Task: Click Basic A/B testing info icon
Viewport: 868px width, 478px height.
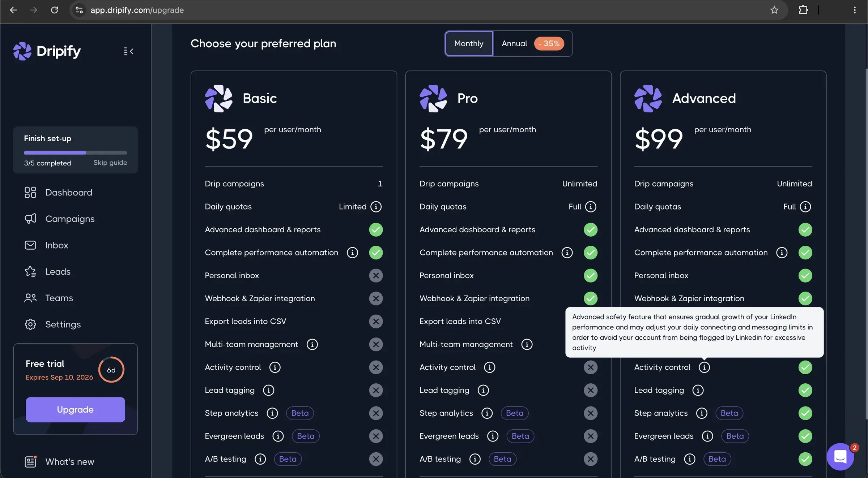Action: [x=260, y=459]
